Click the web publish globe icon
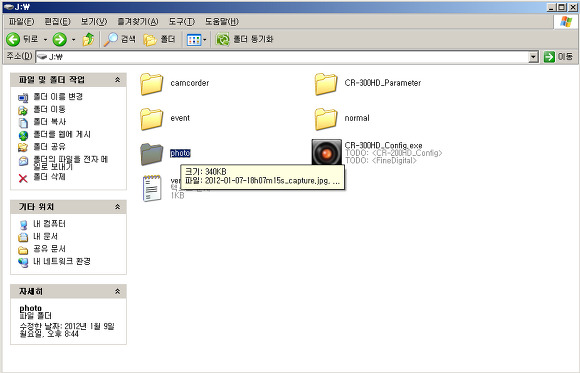This screenshot has width=580, height=373. [23, 136]
